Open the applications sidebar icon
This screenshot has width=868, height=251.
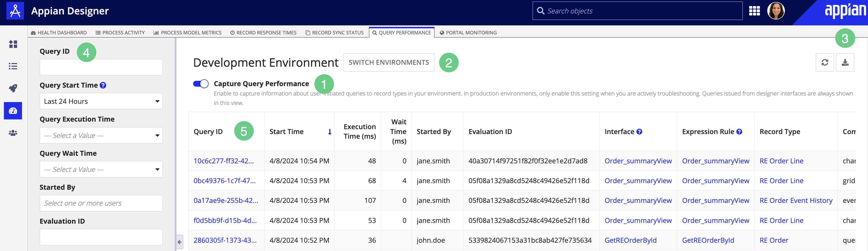[x=13, y=44]
